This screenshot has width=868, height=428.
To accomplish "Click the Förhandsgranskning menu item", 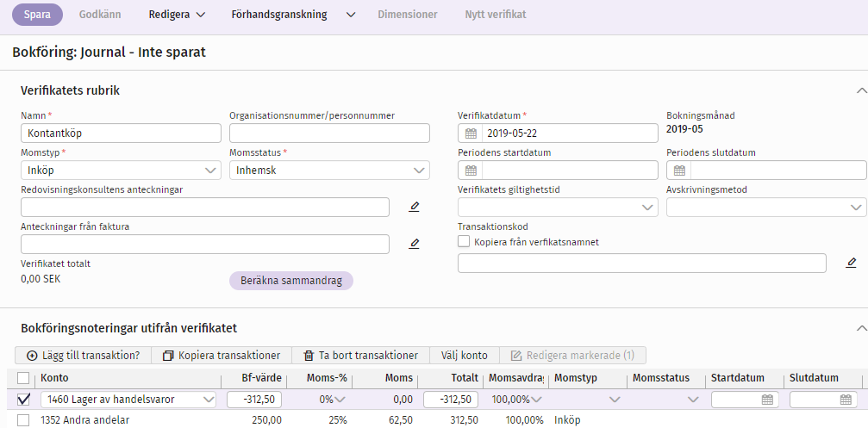I will [x=279, y=15].
